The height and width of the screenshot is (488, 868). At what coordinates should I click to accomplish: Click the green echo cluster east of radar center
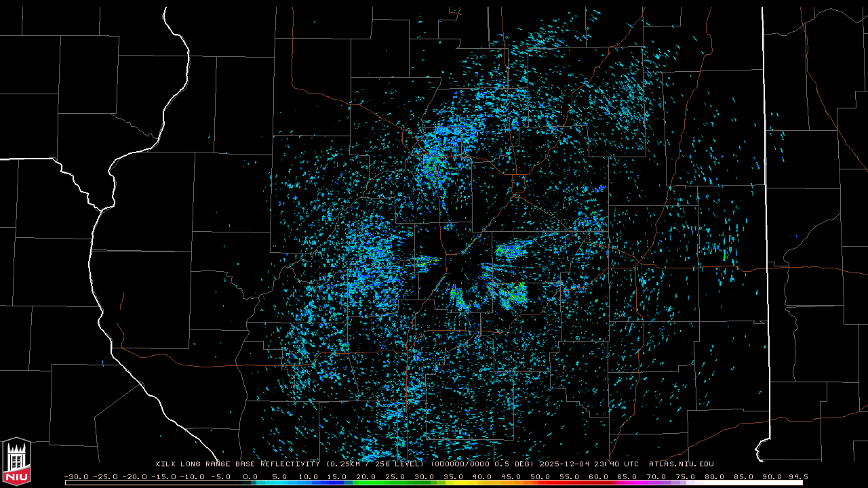[x=509, y=251]
